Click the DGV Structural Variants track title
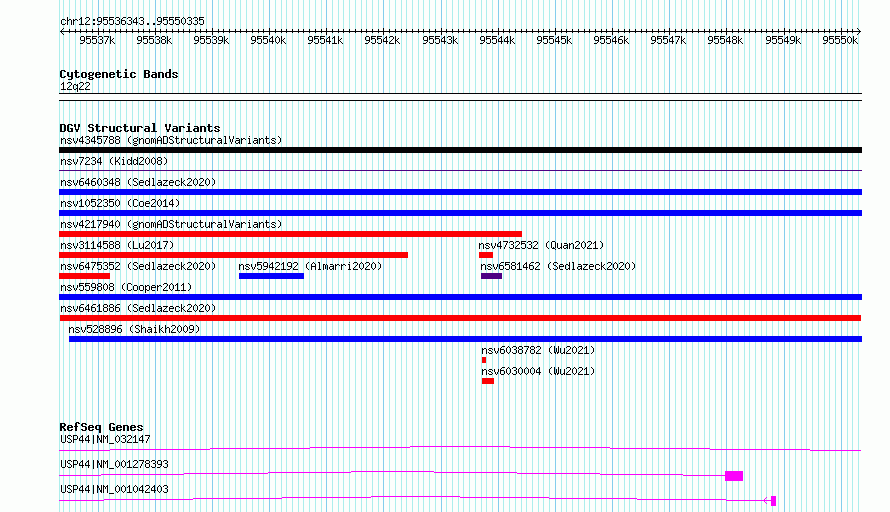Viewport: 890px width, 512px height. (x=140, y=128)
